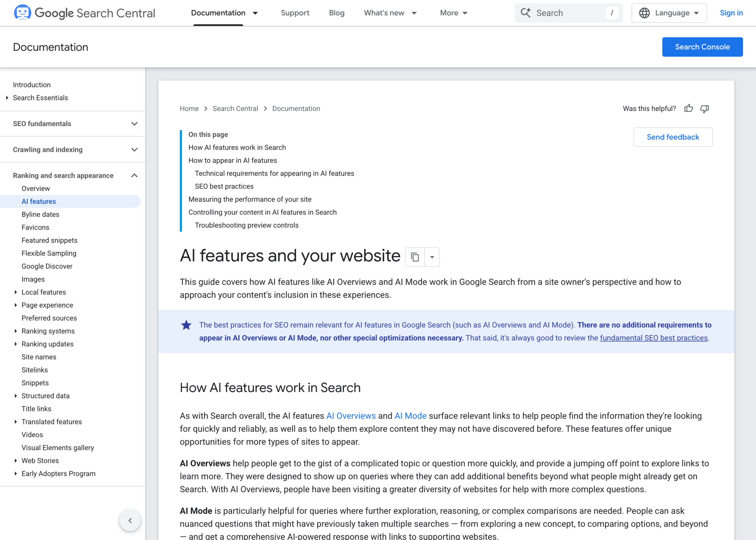Open the fundamental SEO best practices link
The image size is (756, 540).
(654, 338)
